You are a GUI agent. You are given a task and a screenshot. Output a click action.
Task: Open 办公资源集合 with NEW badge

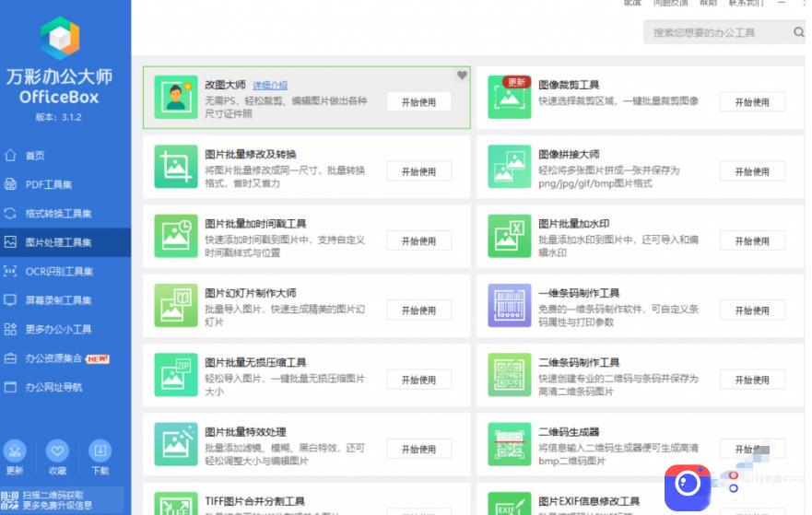point(65,358)
